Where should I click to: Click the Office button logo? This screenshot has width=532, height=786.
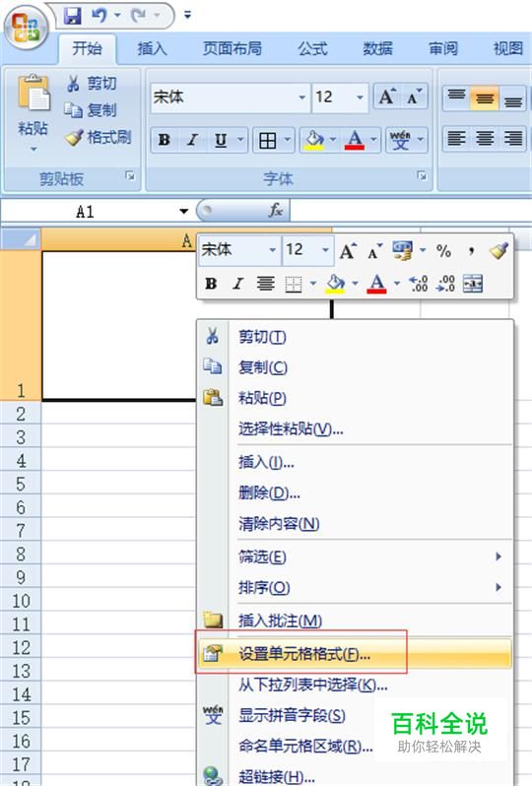[x=26, y=27]
